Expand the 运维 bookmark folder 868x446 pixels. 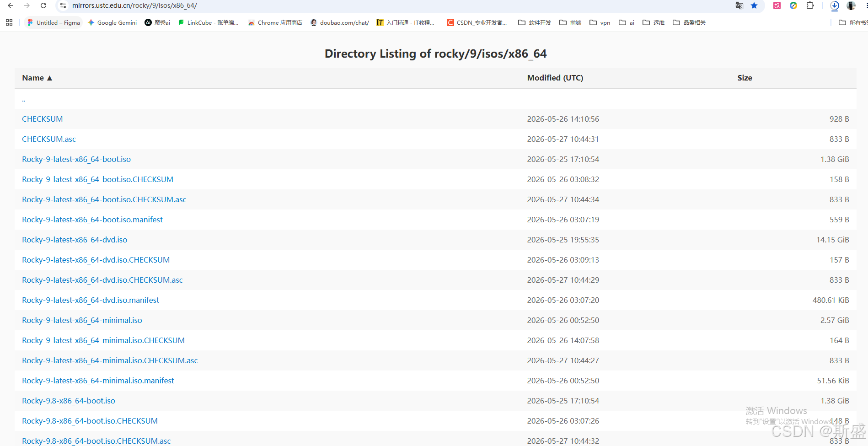(654, 22)
